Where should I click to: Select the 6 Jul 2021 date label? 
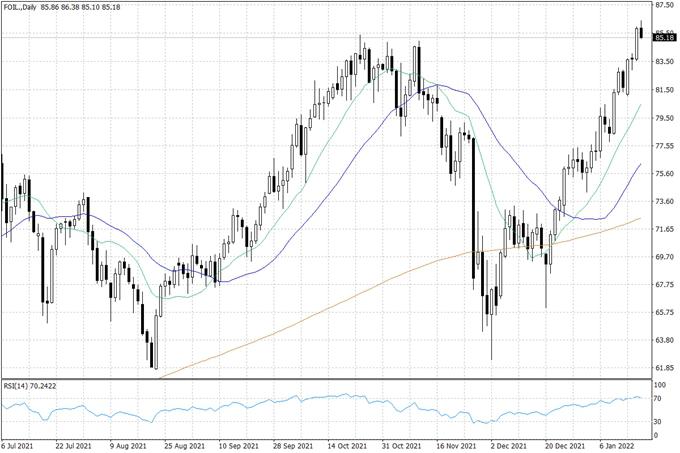coord(20,446)
